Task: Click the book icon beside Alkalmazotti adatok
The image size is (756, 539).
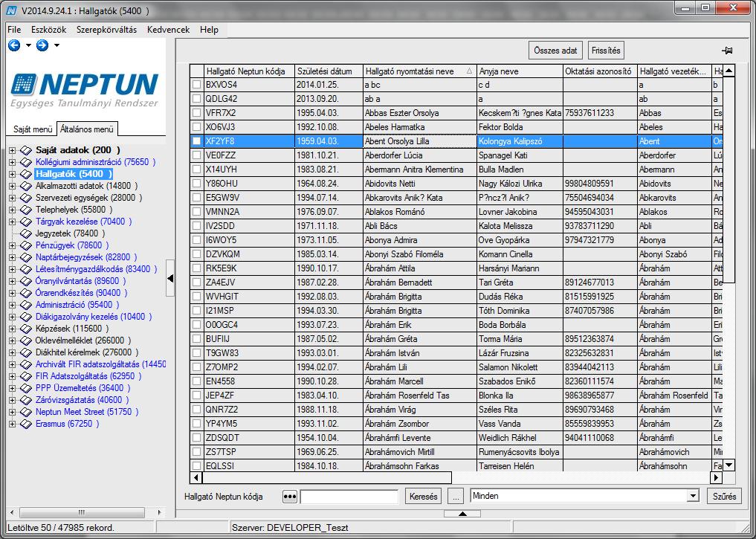Action: (x=25, y=186)
